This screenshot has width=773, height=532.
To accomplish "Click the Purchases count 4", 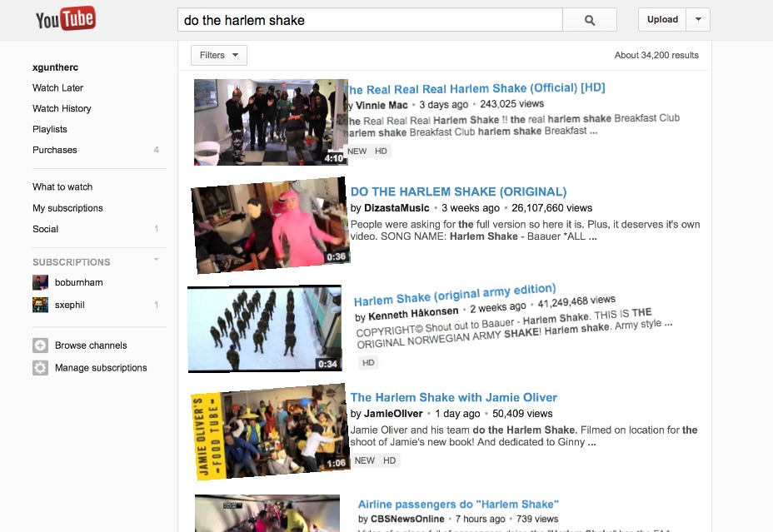I will (x=157, y=150).
